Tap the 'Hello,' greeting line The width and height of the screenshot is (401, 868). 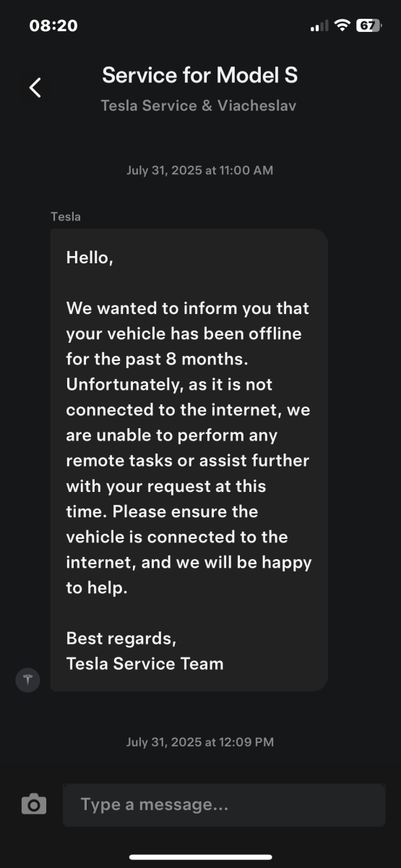click(x=90, y=258)
